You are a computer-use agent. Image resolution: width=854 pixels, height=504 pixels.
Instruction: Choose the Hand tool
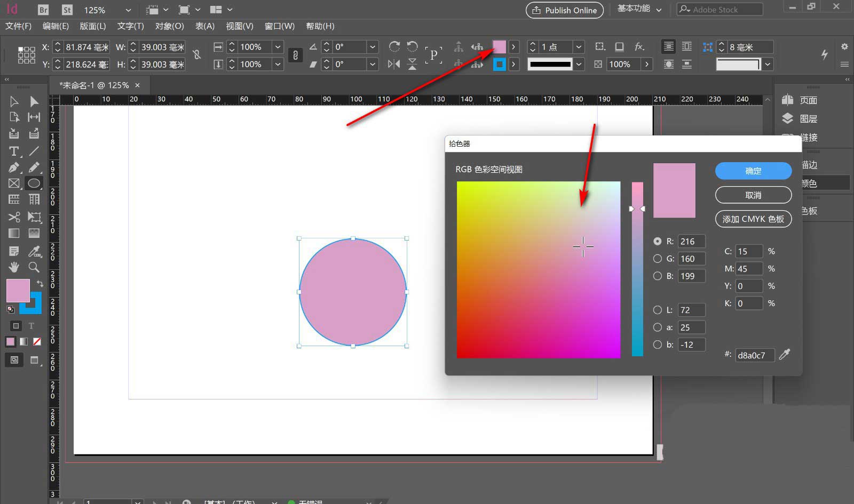[x=14, y=267]
